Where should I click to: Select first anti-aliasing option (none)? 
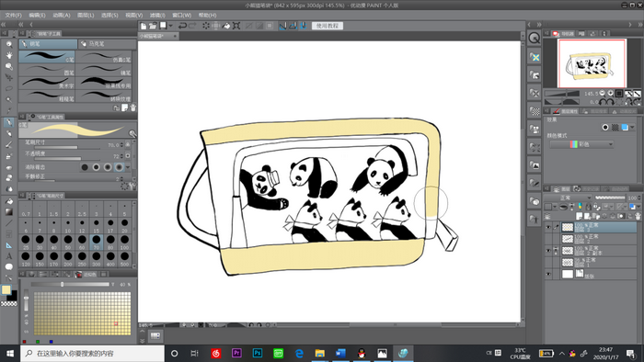(x=85, y=167)
